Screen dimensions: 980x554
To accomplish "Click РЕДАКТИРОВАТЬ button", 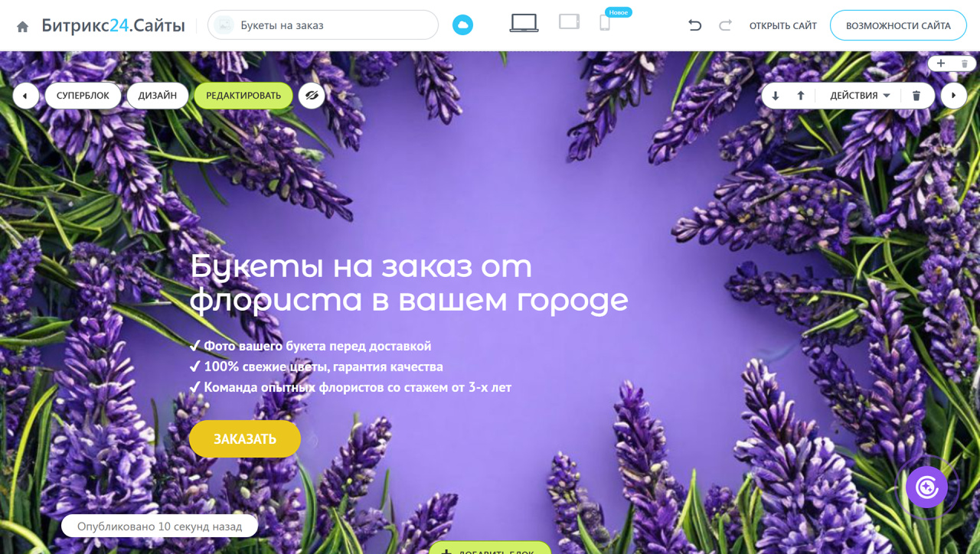I will tap(243, 96).
